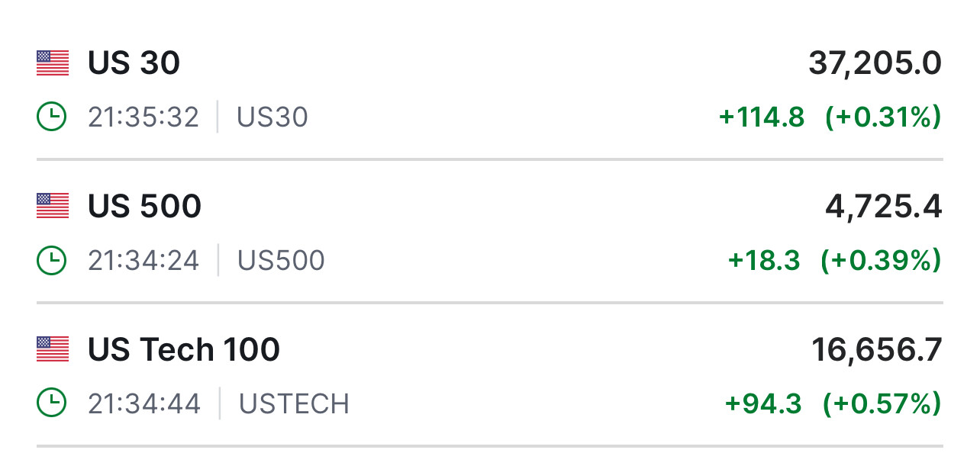Click the +114.8 point change
Image resolution: width=980 pixels, height=469 pixels.
point(762,117)
